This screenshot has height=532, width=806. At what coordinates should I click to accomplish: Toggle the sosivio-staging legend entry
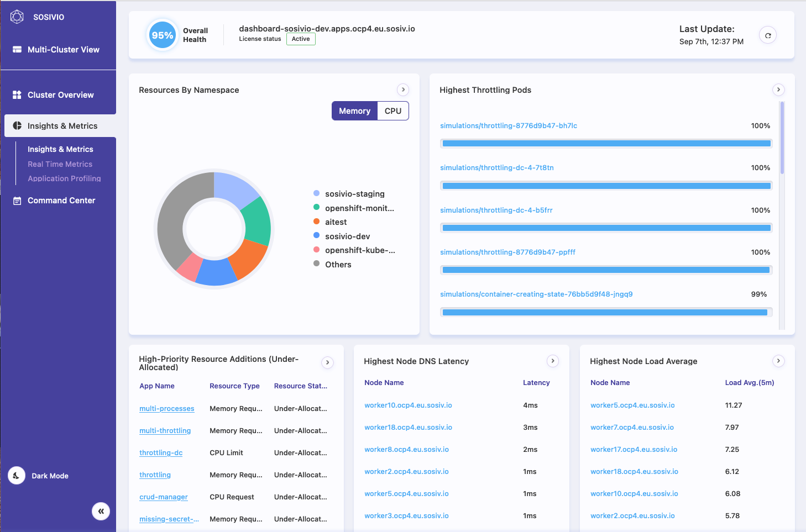coord(354,194)
